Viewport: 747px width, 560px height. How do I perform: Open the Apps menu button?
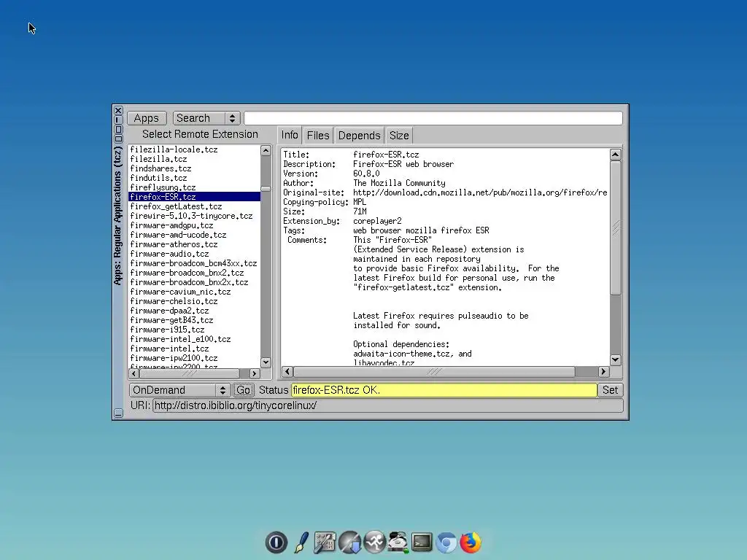coord(146,118)
